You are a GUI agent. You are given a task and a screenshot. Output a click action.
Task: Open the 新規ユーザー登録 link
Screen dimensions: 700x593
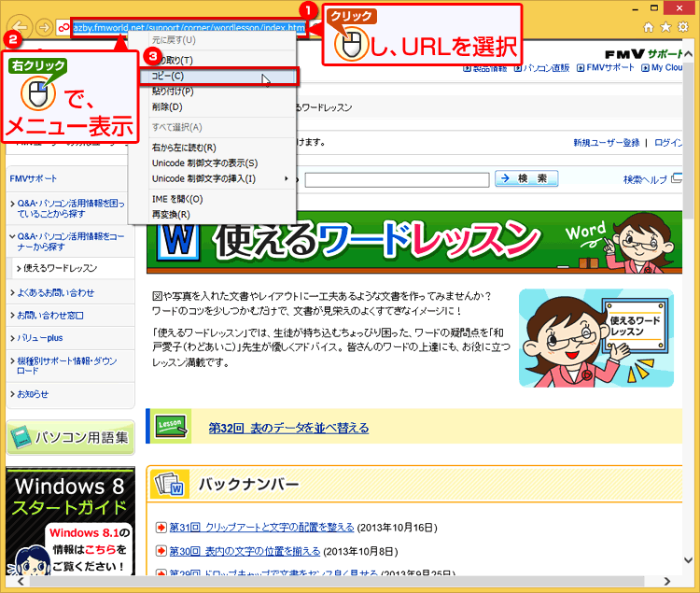[607, 143]
